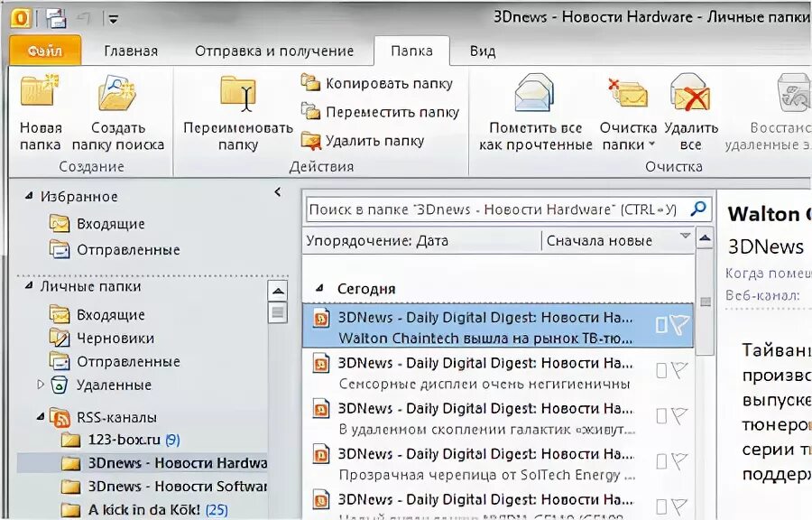Collapse the Личные папки tree
This screenshot has width=812, height=520.
point(29,286)
